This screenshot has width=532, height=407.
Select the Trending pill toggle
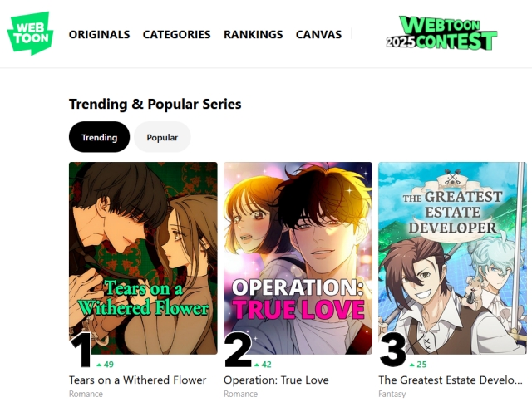click(x=99, y=137)
